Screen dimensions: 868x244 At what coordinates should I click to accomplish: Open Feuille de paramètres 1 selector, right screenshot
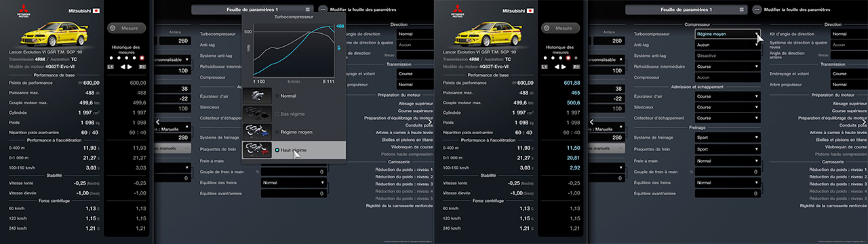tap(686, 9)
